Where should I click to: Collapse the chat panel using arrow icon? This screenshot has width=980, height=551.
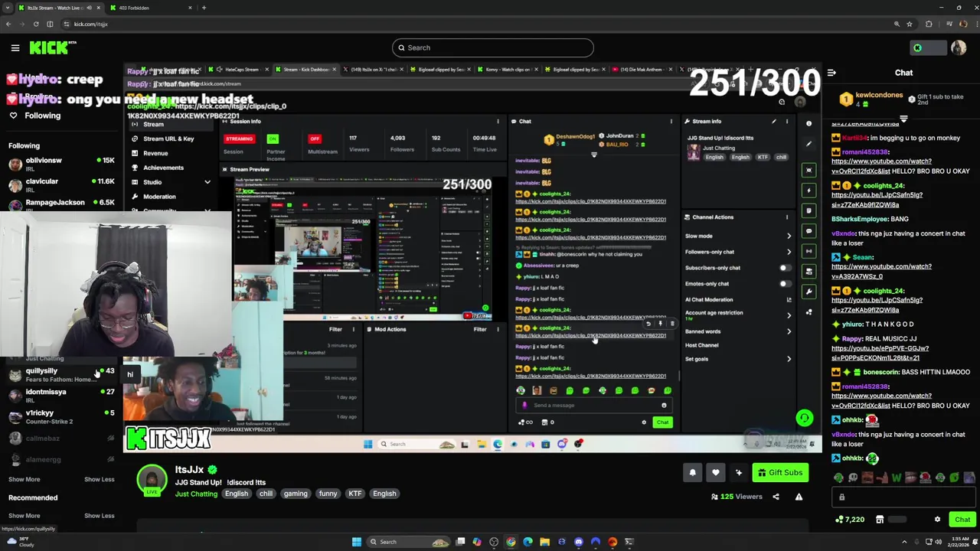pos(831,73)
